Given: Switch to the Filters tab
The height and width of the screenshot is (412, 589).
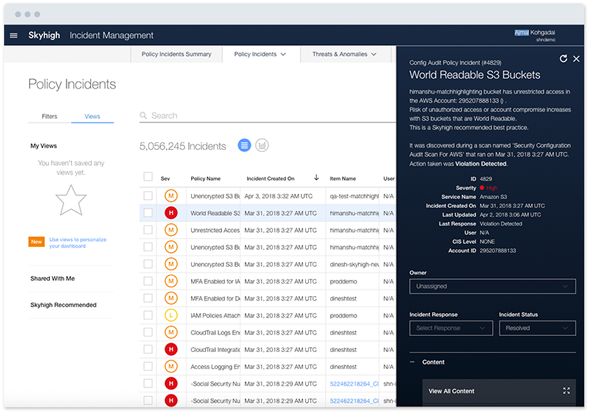Looking at the screenshot, I should [49, 116].
